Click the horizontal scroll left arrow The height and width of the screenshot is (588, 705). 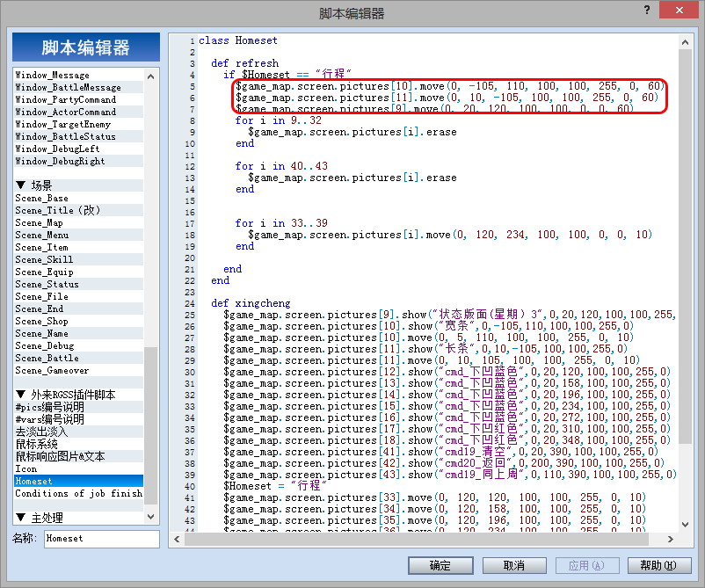(178, 539)
